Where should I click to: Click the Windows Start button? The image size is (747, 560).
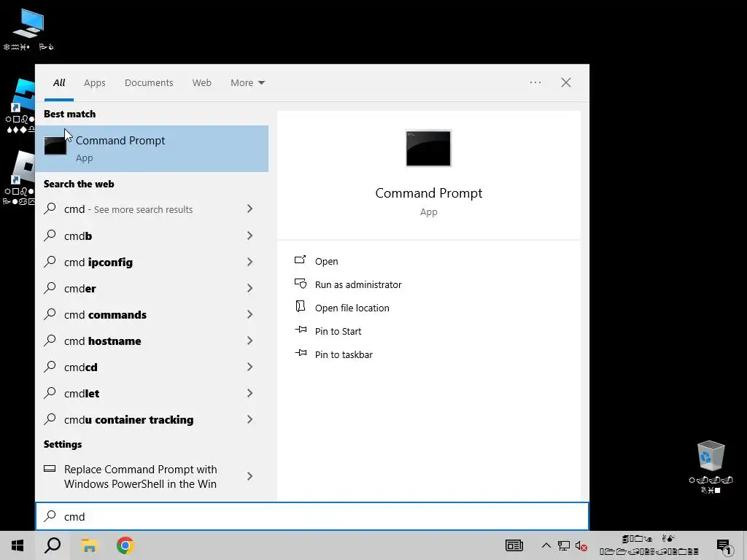18,545
